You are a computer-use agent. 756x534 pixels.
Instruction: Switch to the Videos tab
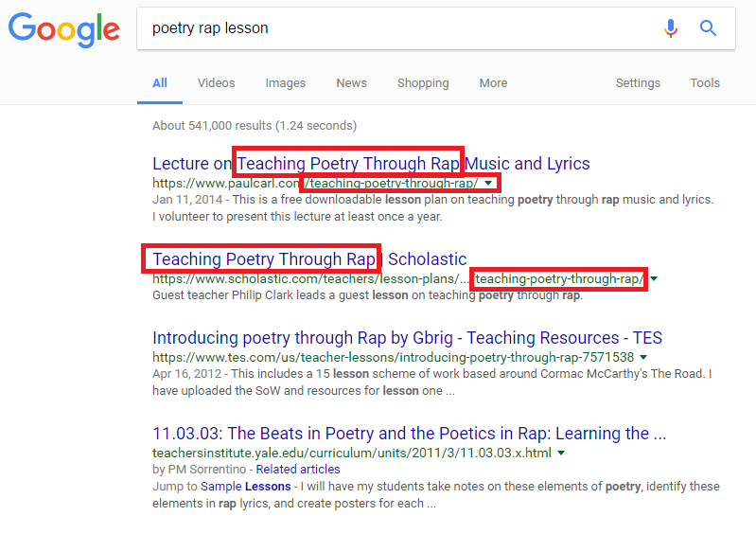216,83
